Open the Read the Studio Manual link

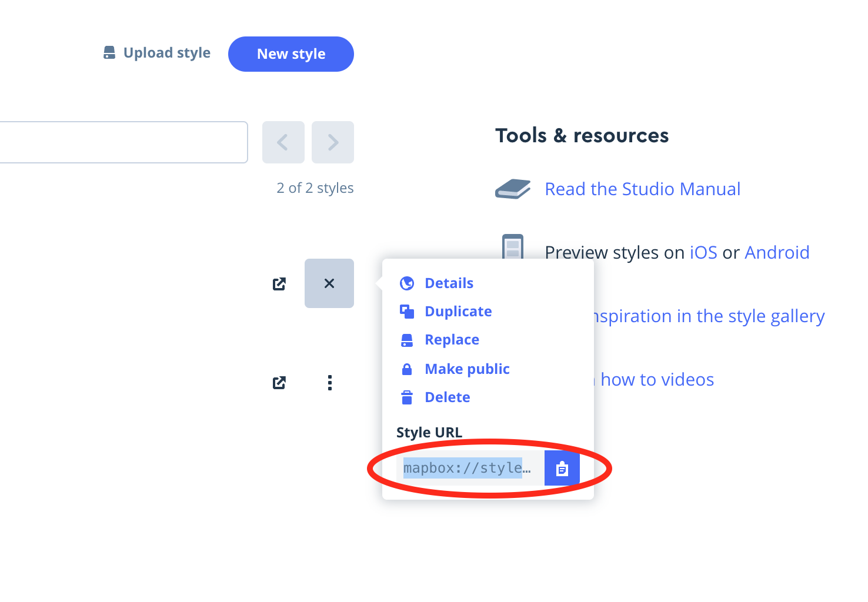(642, 189)
